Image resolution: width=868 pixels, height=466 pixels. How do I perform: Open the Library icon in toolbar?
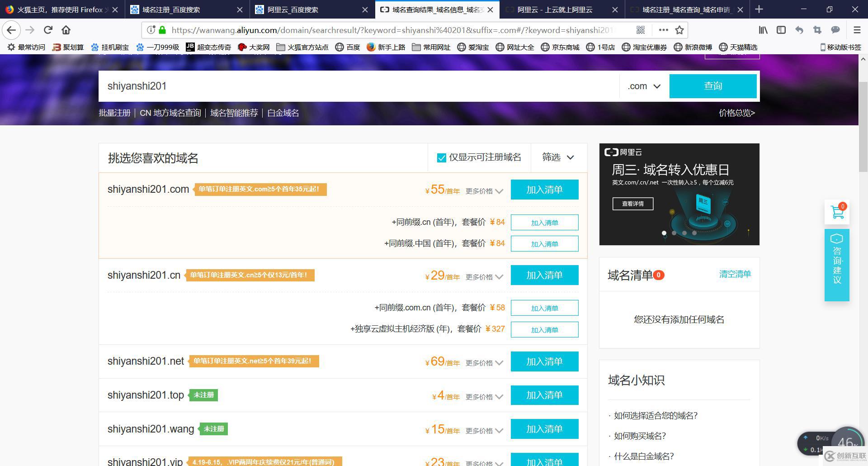click(x=763, y=30)
